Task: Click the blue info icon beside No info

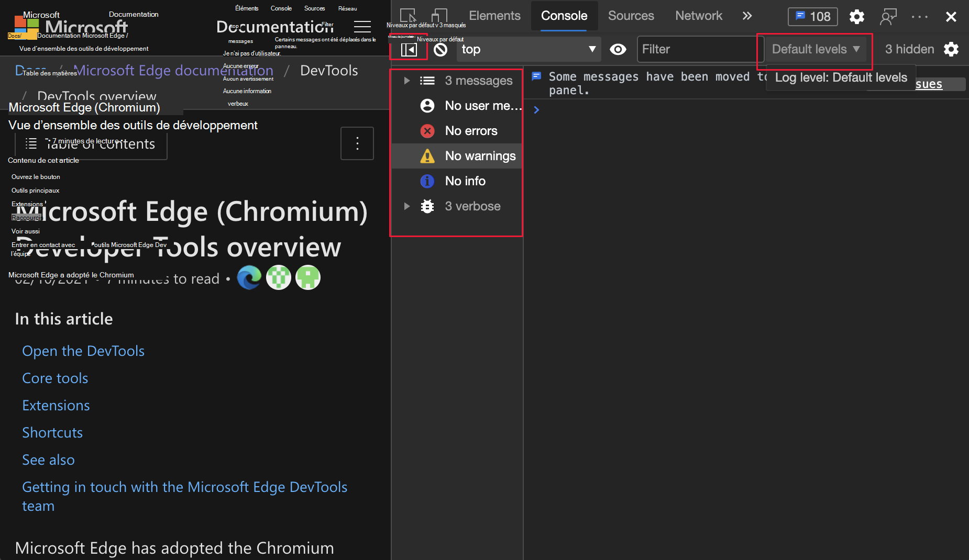Action: click(427, 181)
